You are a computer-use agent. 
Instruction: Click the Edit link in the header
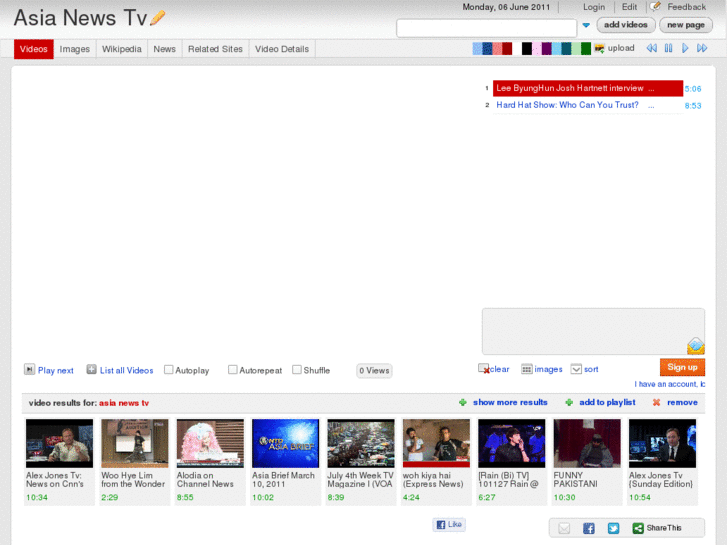629,7
